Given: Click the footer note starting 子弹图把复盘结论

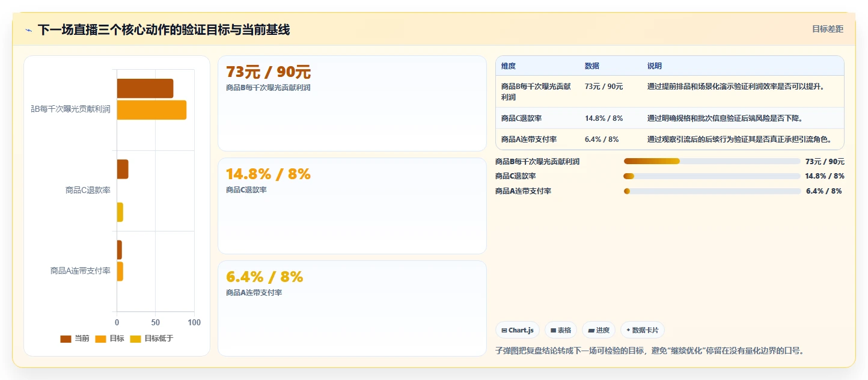Looking at the screenshot, I should tap(649, 351).
